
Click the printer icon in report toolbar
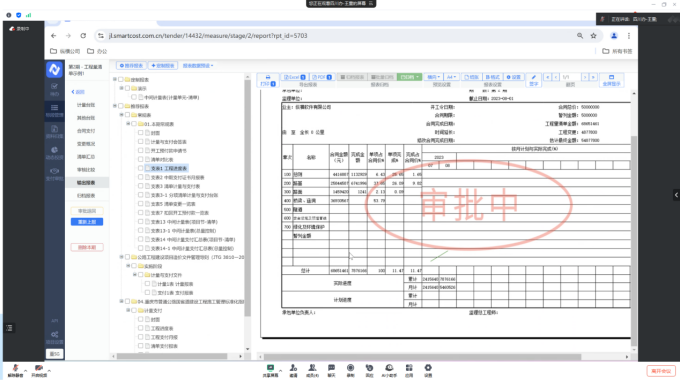(x=268, y=77)
